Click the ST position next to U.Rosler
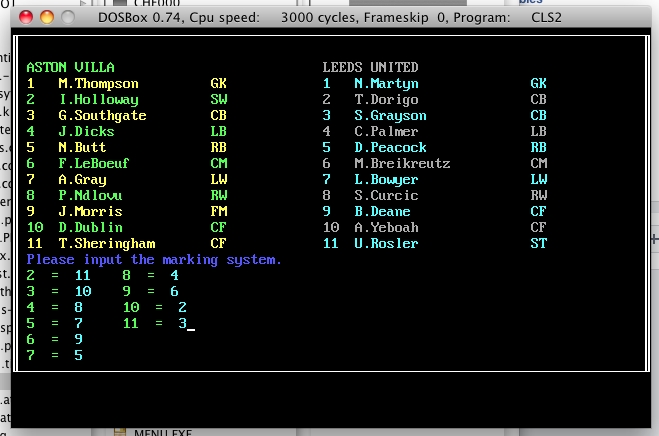This screenshot has width=659, height=436. pyautogui.click(x=538, y=243)
